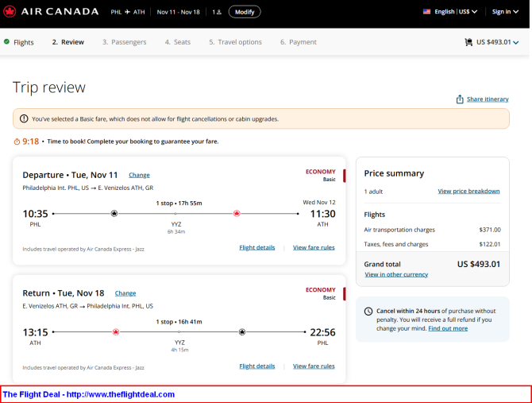The height and width of the screenshot is (403, 532).
Task: Click ECONOMY Basic label on departure card
Action: (321, 175)
